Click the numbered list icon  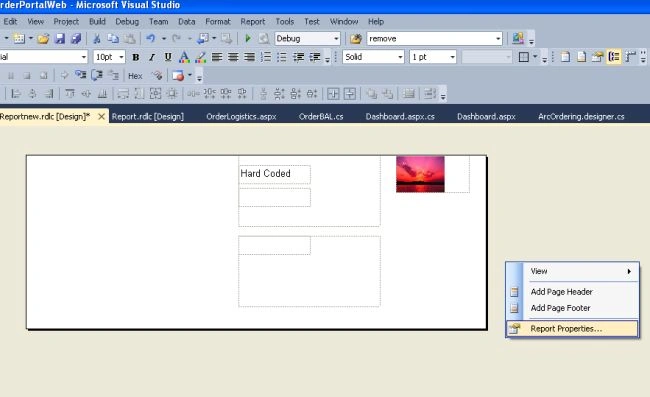(266, 57)
